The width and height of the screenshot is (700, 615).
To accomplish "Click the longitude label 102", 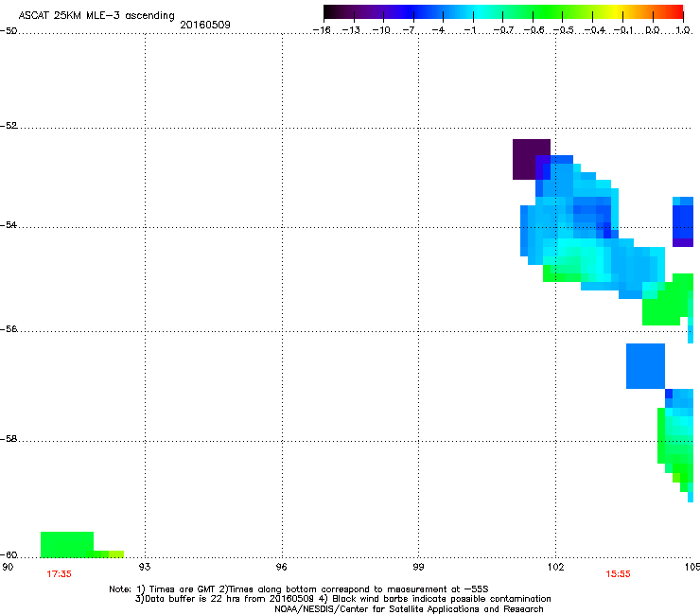I will point(555,567).
